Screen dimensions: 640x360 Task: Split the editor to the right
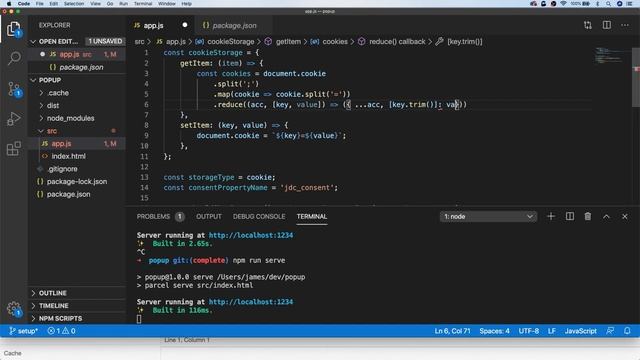click(x=607, y=25)
